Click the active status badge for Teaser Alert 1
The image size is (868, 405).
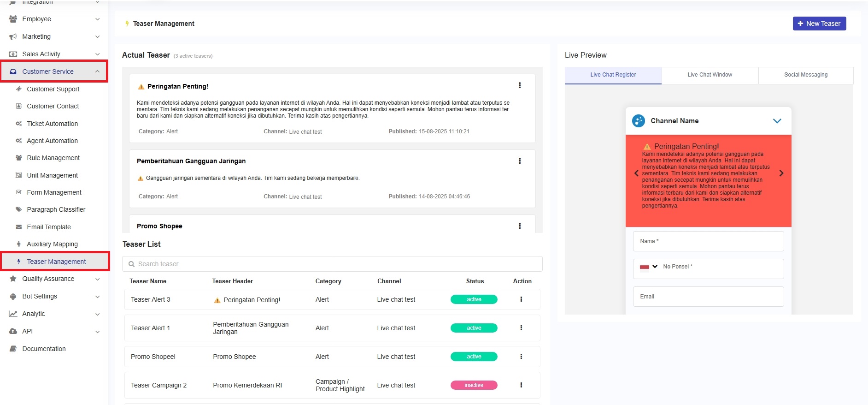coord(474,328)
